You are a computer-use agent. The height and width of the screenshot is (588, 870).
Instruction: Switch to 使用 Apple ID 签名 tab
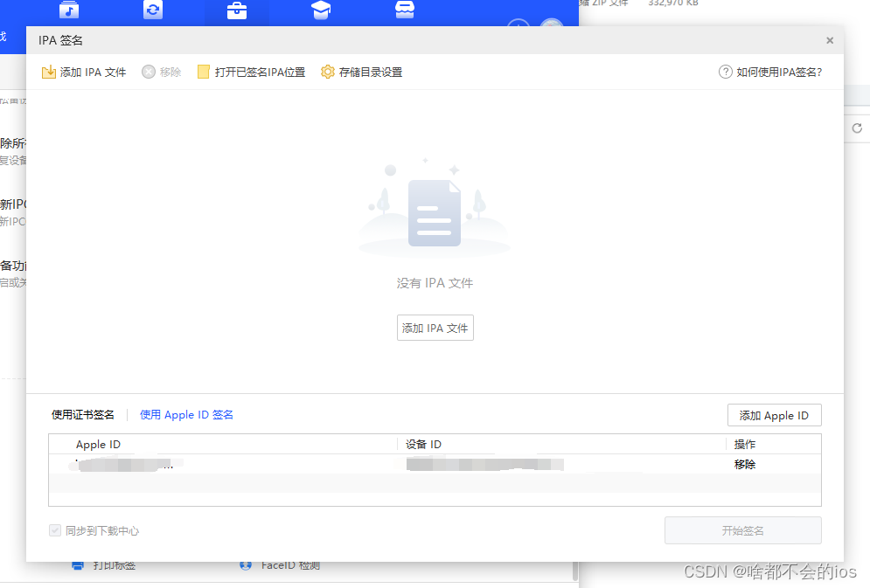pos(186,414)
